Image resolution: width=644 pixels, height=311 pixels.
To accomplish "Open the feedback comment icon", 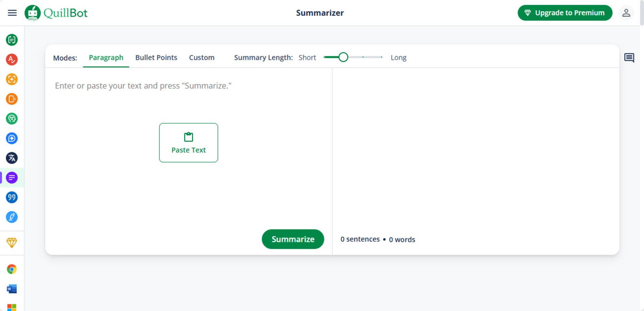I will pos(629,58).
